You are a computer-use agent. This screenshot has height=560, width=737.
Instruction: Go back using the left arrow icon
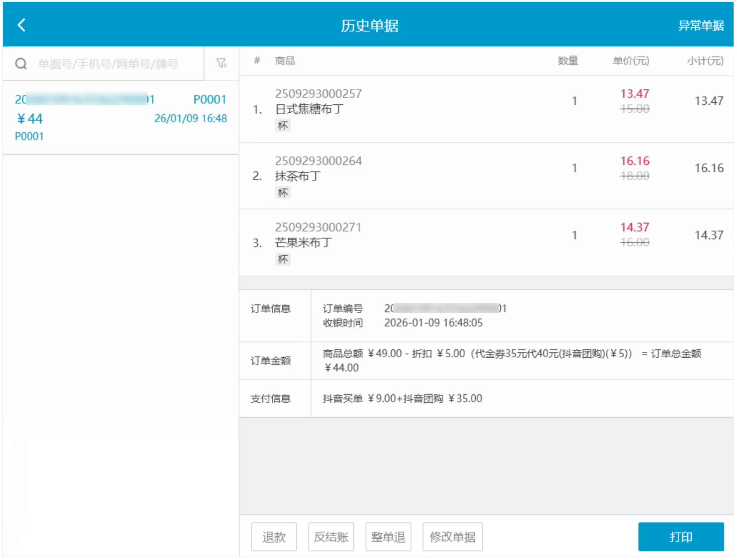pyautogui.click(x=21, y=25)
